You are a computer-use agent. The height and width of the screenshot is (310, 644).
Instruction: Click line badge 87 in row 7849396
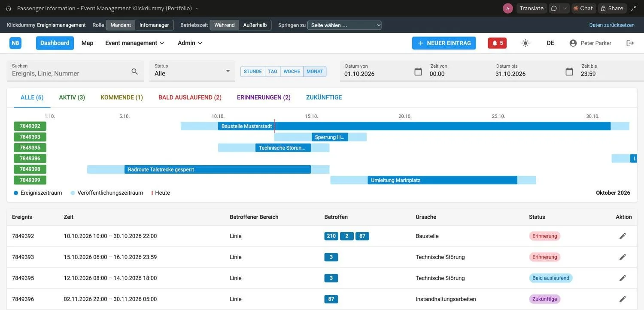tap(331, 299)
